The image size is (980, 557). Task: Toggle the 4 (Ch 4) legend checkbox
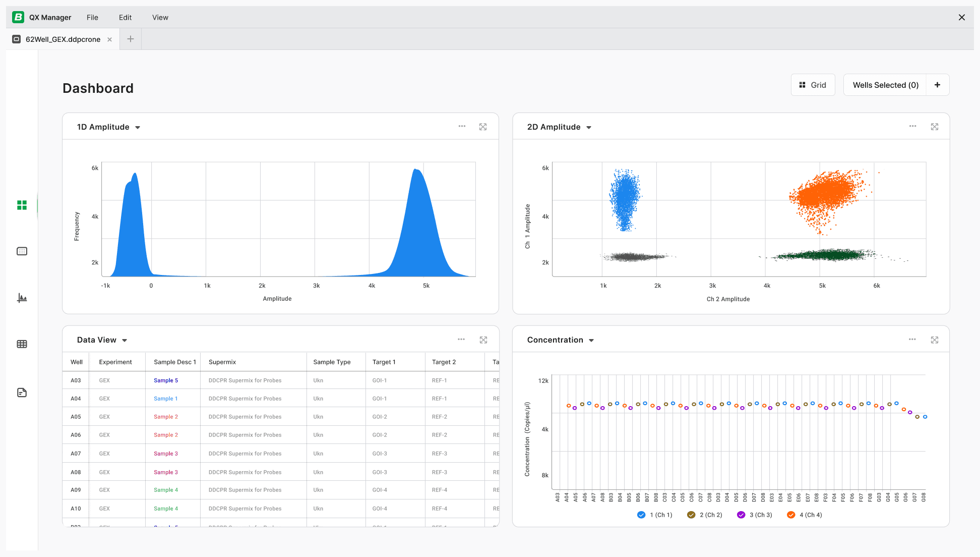point(791,515)
